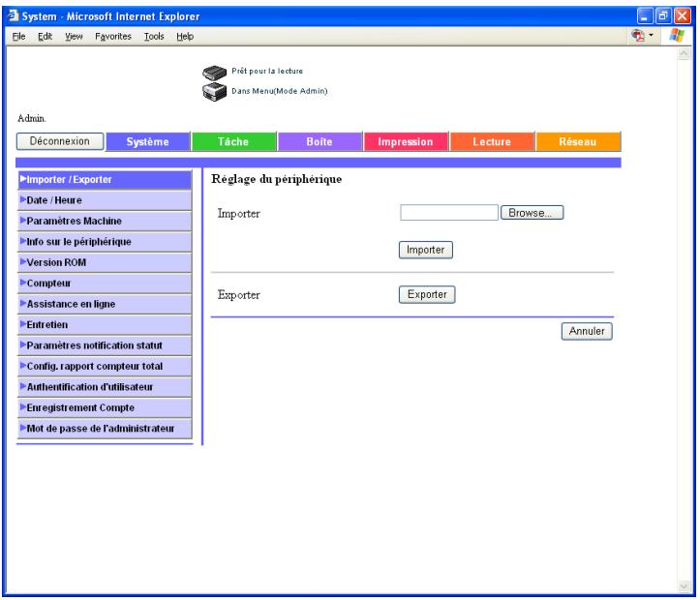Click 'Prêt pour la lecture' status text
The width and height of the screenshot is (700, 600).
point(267,71)
